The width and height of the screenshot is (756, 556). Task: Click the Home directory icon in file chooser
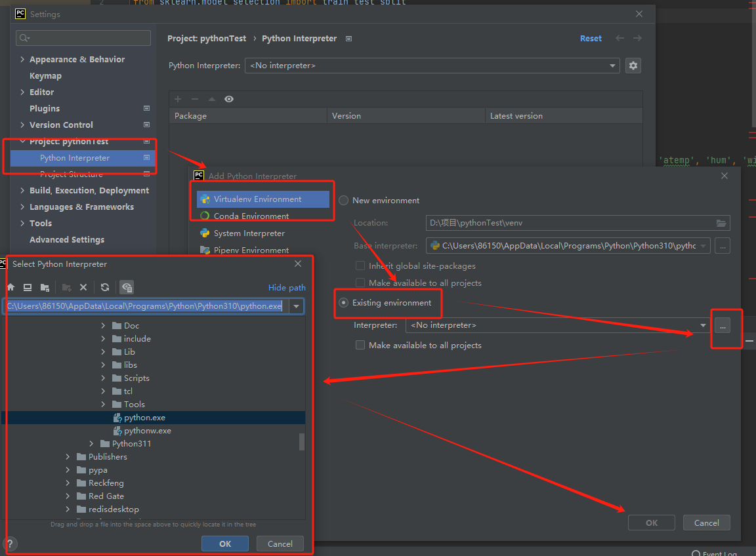10,288
